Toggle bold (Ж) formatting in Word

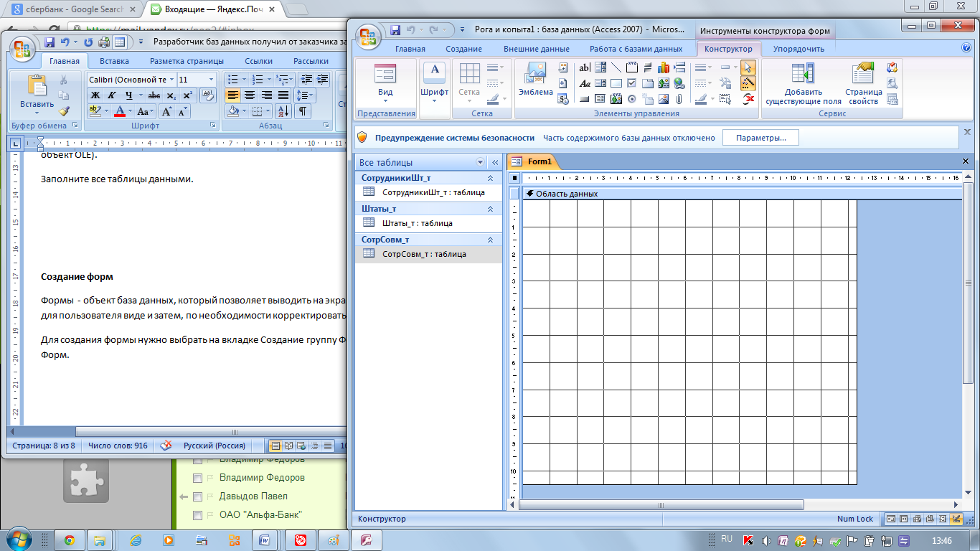pos(95,95)
